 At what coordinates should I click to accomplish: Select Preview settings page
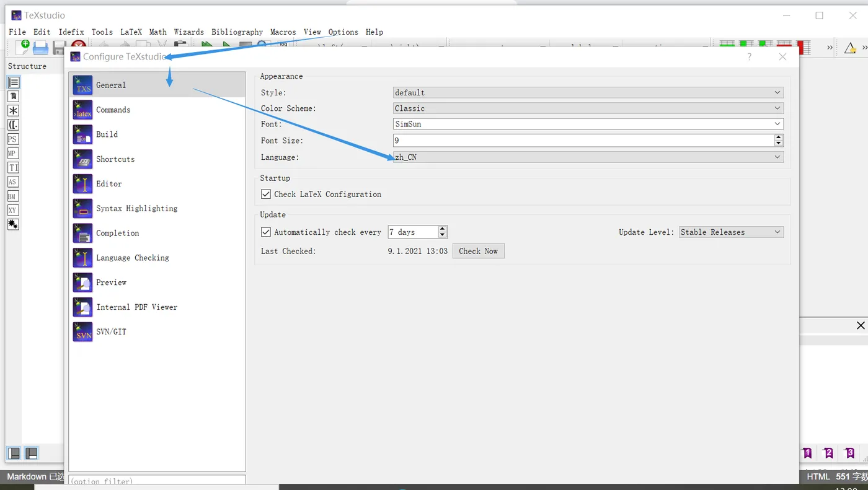[x=157, y=282]
